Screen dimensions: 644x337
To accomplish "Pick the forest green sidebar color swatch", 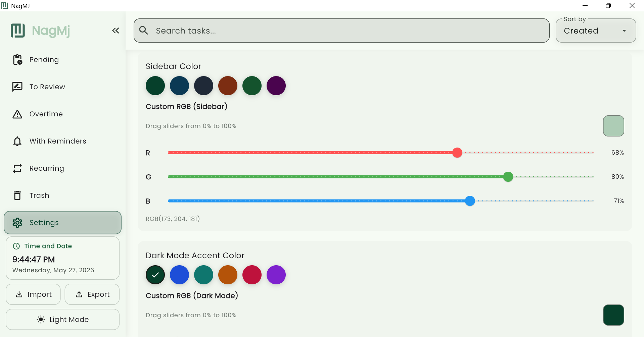I will coord(252,86).
